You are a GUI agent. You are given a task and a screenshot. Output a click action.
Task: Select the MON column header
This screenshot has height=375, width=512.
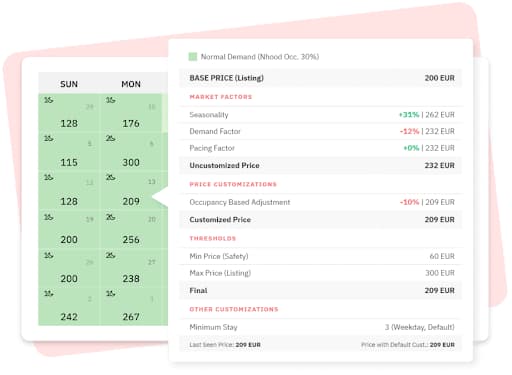(x=131, y=84)
